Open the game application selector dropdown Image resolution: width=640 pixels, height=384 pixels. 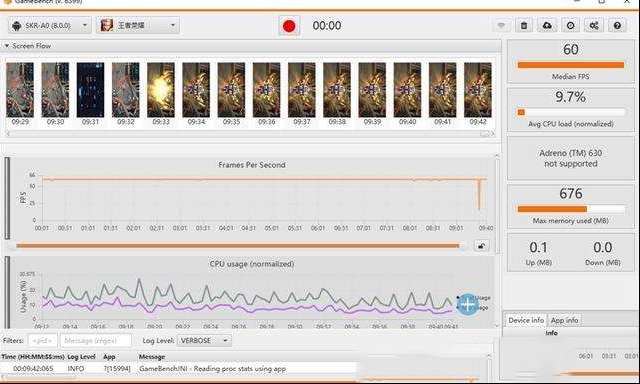tap(138, 25)
